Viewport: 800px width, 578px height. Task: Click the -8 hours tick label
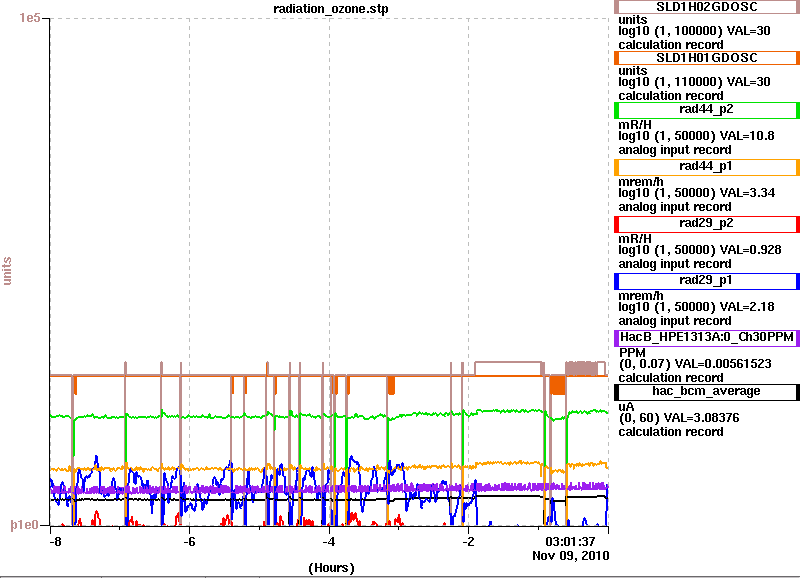click(x=55, y=541)
